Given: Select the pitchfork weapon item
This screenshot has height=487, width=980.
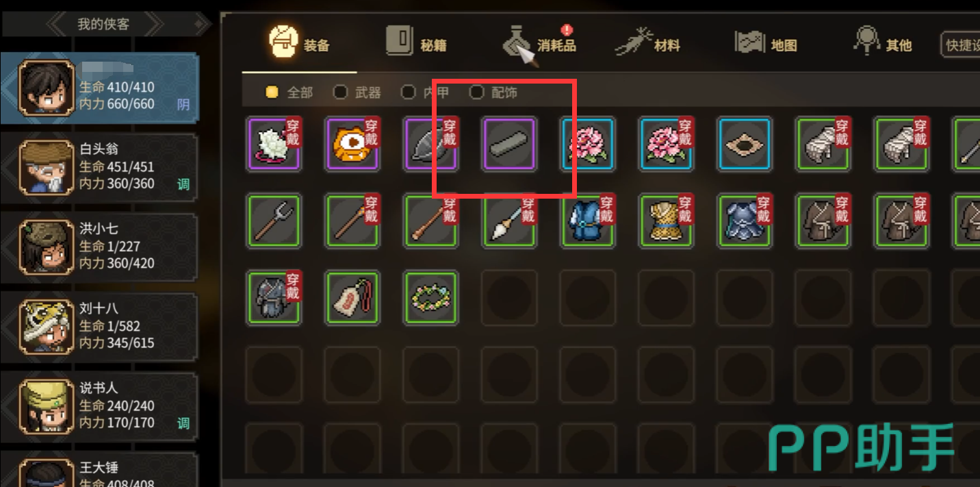Looking at the screenshot, I should pyautogui.click(x=274, y=220).
